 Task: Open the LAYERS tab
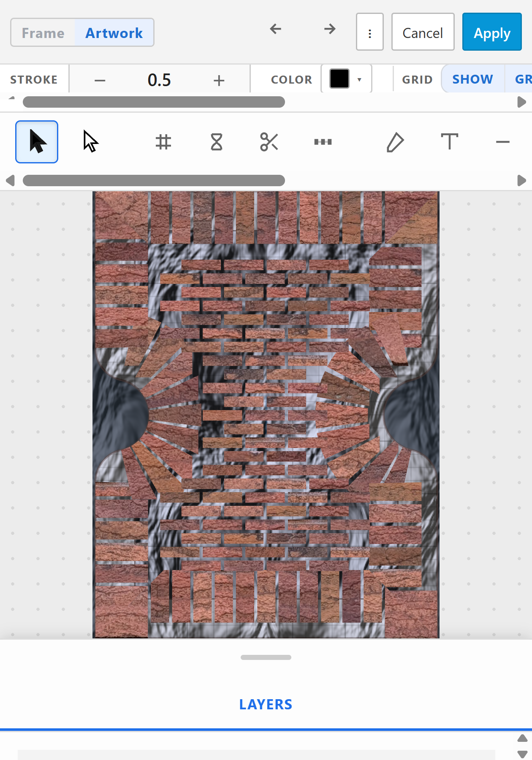tap(266, 704)
